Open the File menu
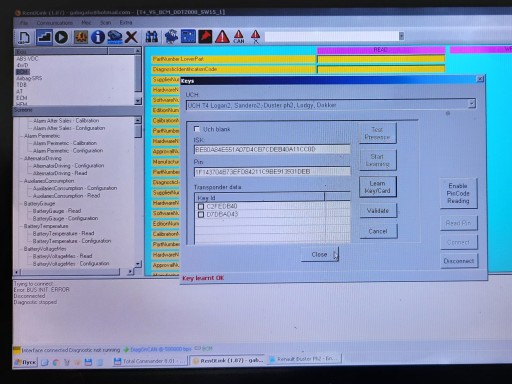This screenshot has width=512, height=384. point(24,23)
